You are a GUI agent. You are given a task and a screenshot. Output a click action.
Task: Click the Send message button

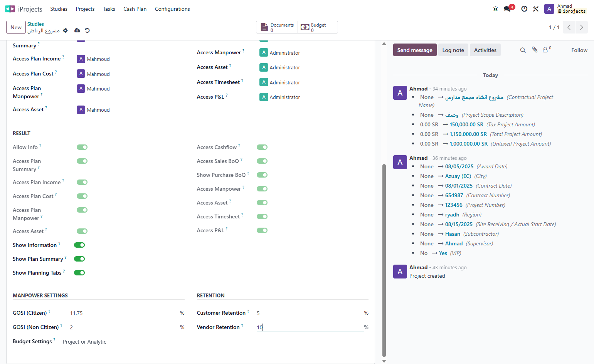(415, 50)
